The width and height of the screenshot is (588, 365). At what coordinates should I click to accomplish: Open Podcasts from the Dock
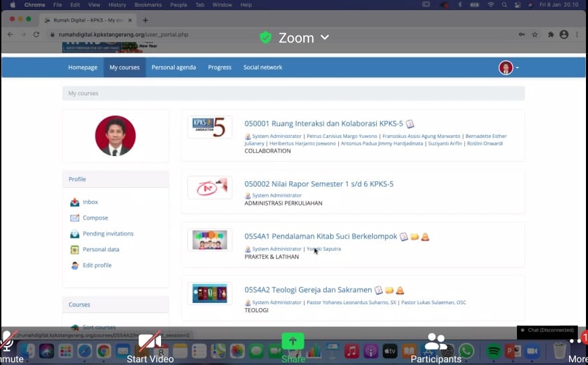(371, 351)
